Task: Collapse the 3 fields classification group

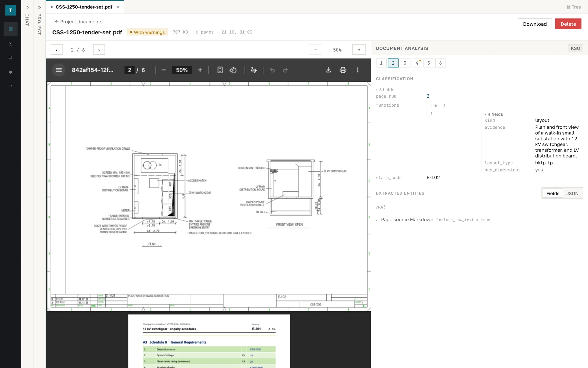Action: pos(385,90)
